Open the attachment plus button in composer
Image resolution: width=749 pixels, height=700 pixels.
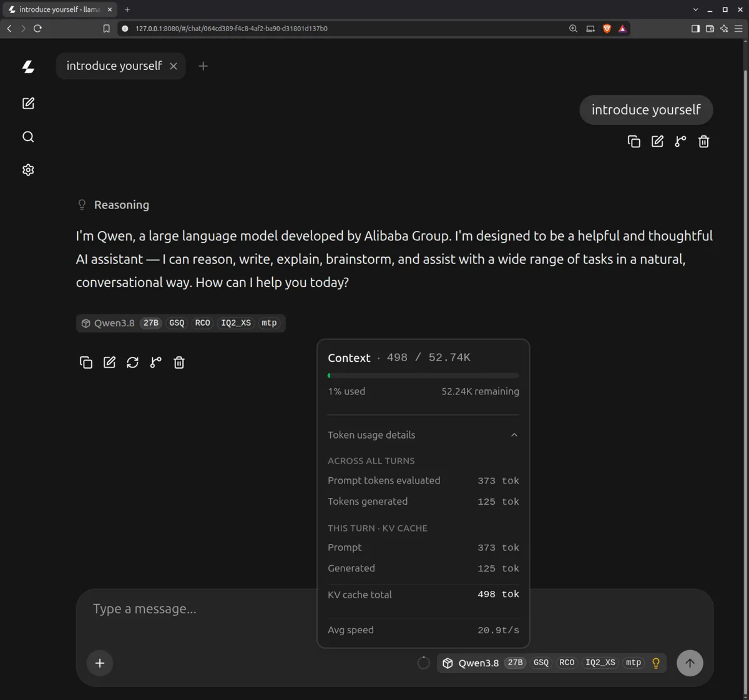[x=100, y=663]
